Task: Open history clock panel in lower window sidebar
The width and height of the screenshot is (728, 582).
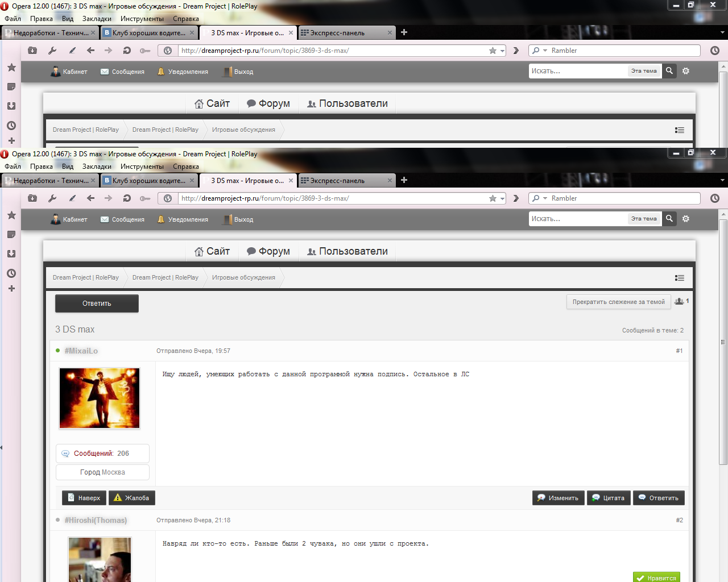Action: (11, 273)
